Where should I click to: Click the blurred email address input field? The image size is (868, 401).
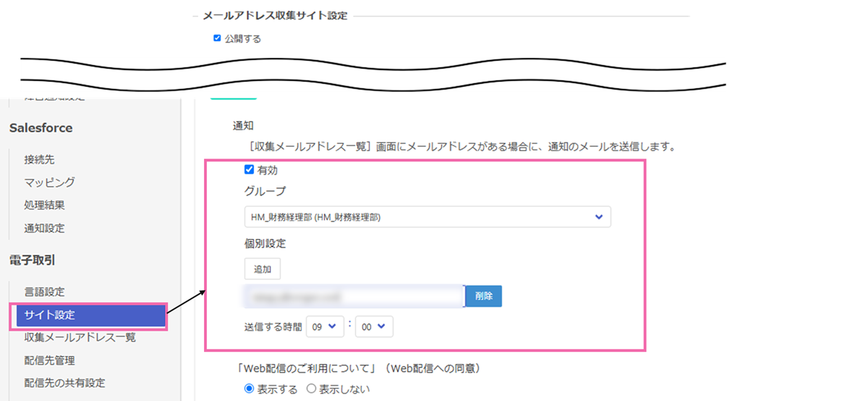coord(354,296)
